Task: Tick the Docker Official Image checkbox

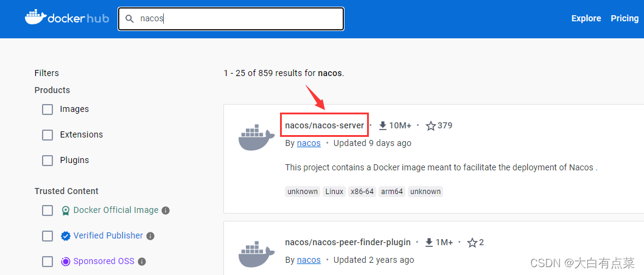Action: coord(47,211)
